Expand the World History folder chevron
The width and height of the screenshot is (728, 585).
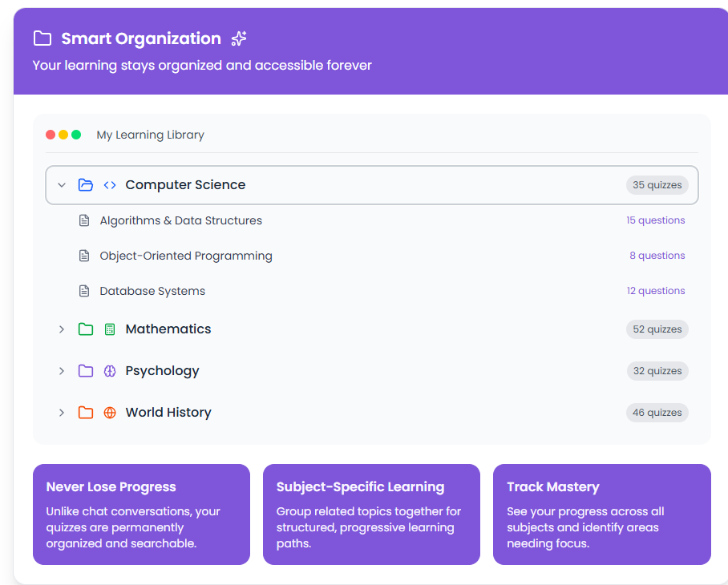pos(61,413)
